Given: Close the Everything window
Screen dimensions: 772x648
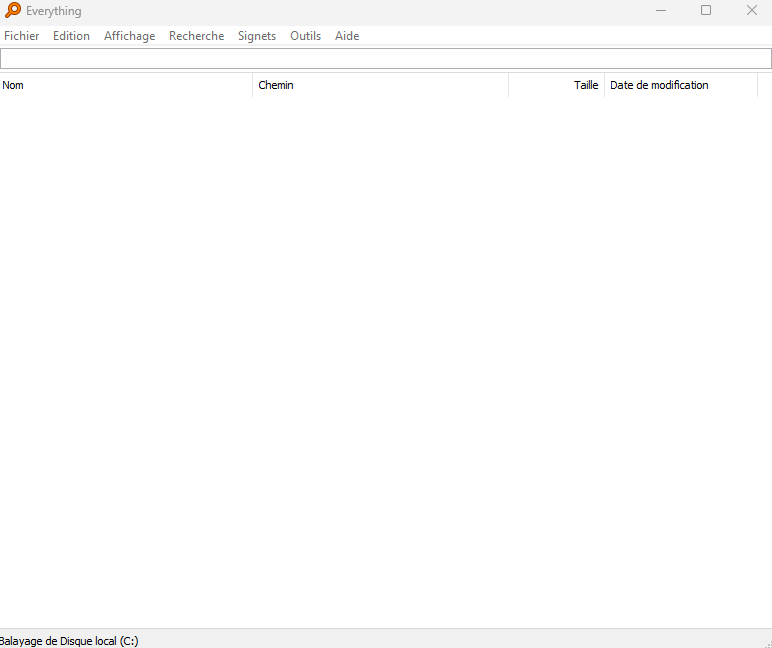Looking at the screenshot, I should pyautogui.click(x=751, y=10).
